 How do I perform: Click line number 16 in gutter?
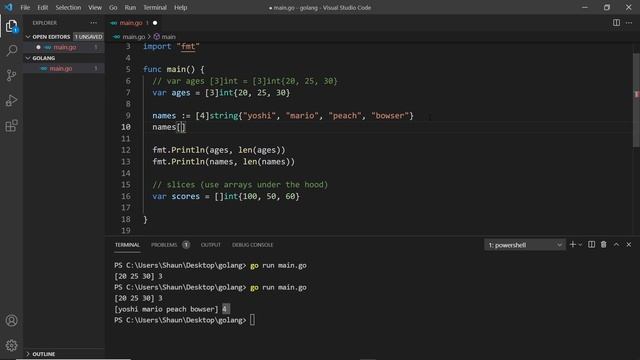126,196
